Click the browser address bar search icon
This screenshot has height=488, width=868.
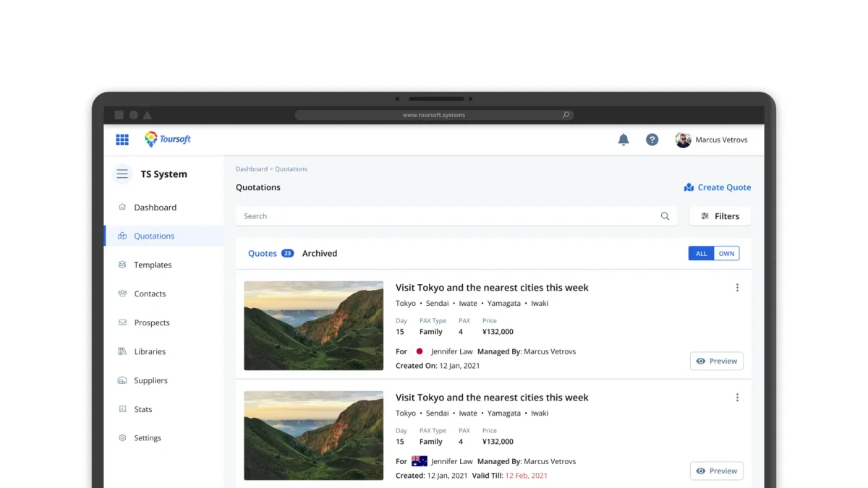[566, 115]
